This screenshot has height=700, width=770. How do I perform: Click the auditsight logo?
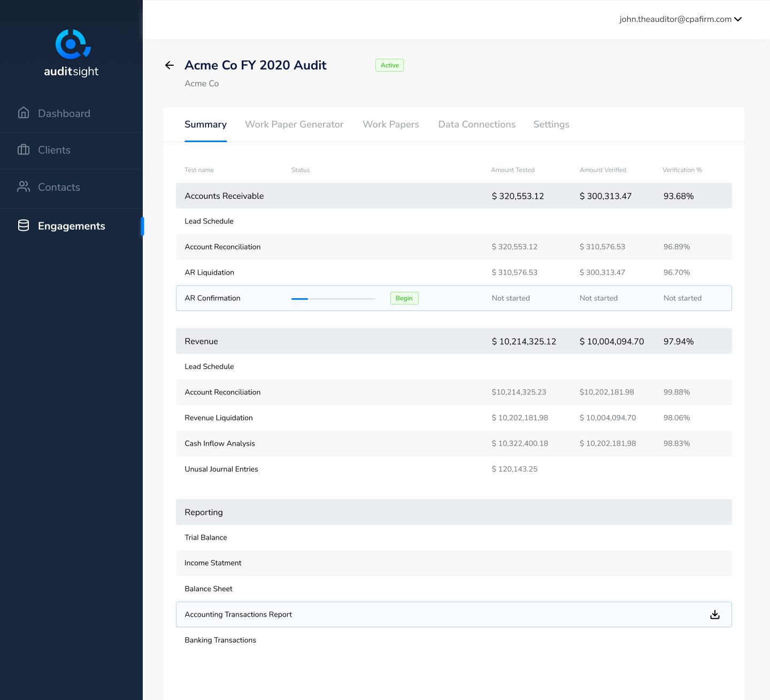(72, 53)
